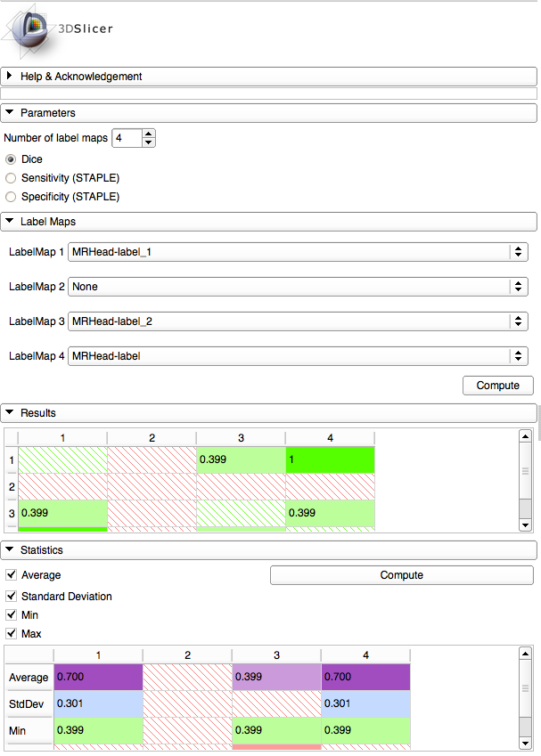This screenshot has height=756, width=541.
Task: Open the LabelMap 3 dropdown
Action: [298, 321]
